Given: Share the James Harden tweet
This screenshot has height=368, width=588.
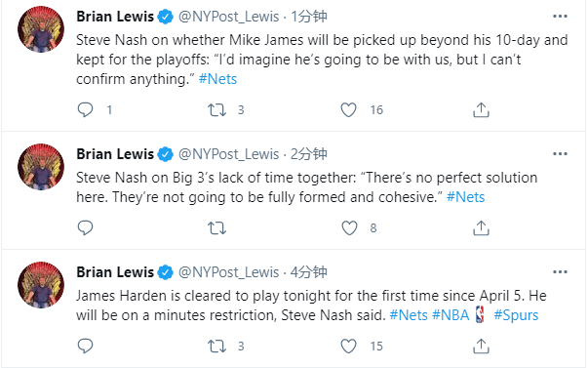Looking at the screenshot, I should tap(481, 346).
